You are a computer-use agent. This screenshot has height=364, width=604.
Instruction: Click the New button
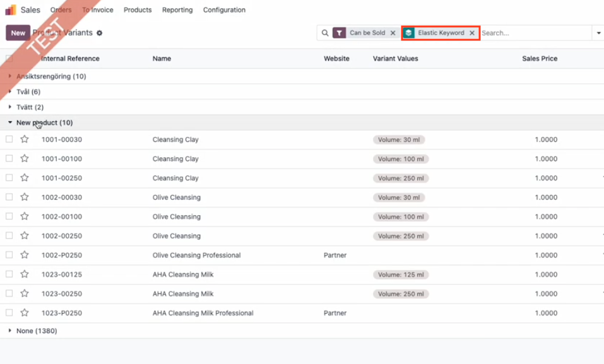pyautogui.click(x=18, y=33)
